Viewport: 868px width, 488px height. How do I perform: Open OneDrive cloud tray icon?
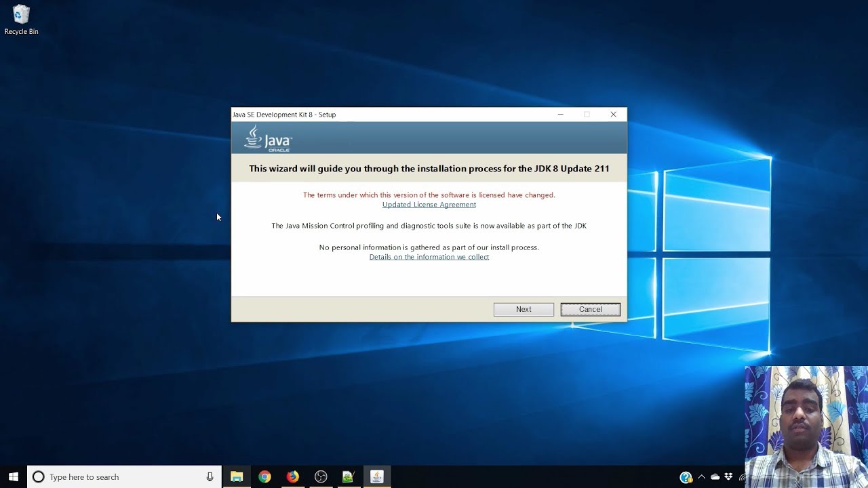[x=715, y=477]
